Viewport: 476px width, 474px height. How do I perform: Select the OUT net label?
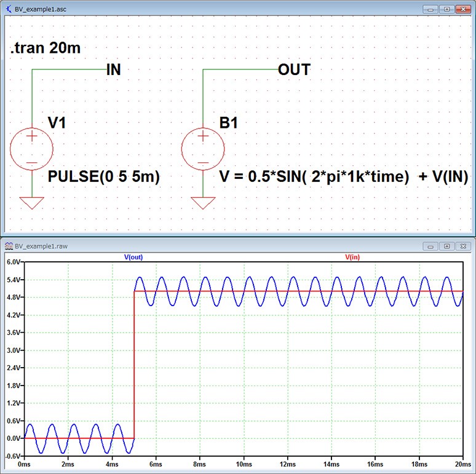pyautogui.click(x=294, y=70)
